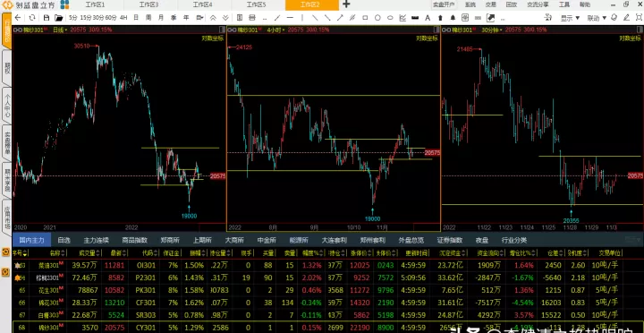Click the 实盘开户 button
The height and width of the screenshot is (333, 644).
pyautogui.click(x=444, y=5)
